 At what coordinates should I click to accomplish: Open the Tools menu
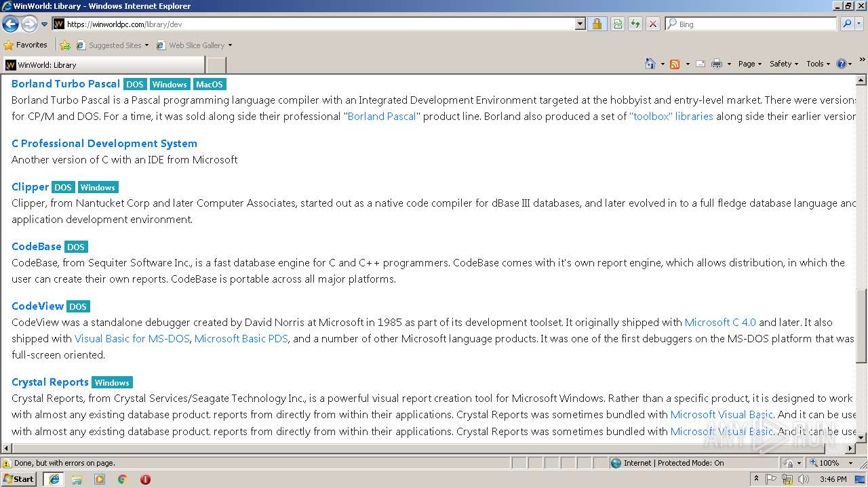[818, 64]
